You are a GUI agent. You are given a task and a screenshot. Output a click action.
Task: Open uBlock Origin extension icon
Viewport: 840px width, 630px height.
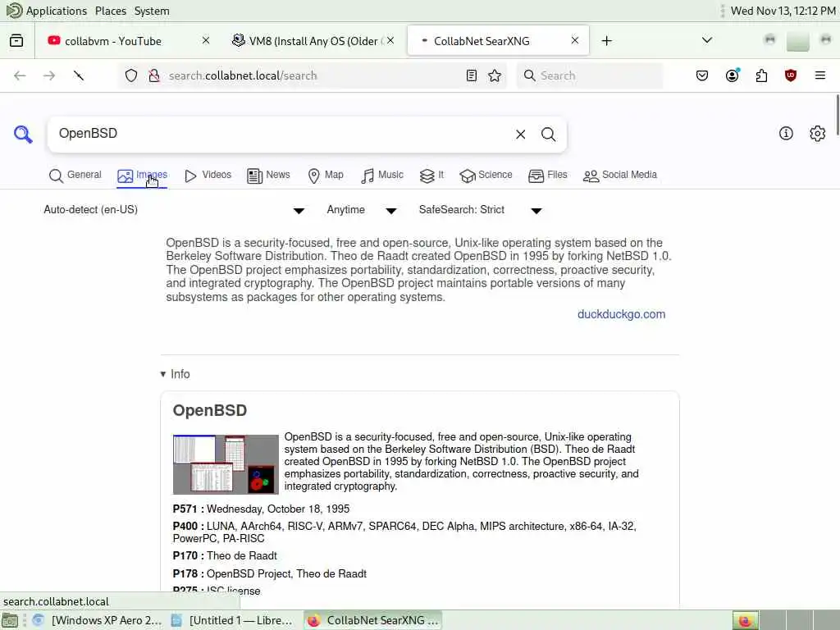[791, 75]
